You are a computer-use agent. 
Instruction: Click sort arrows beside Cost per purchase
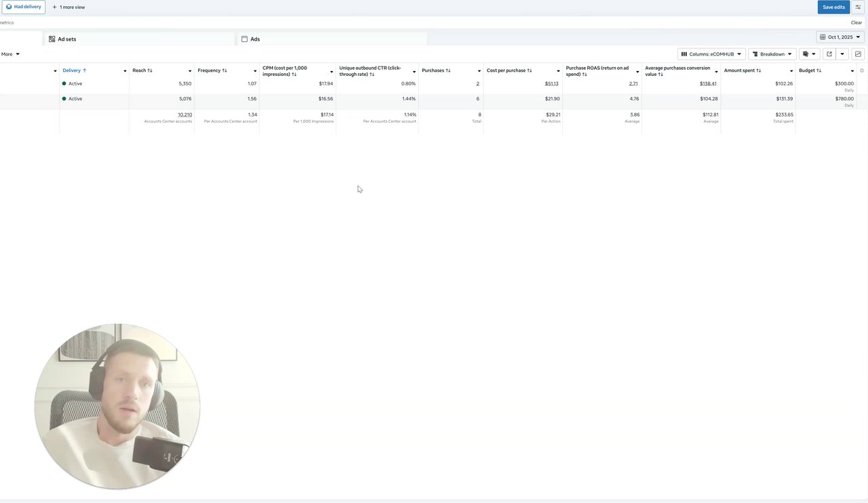[530, 71]
